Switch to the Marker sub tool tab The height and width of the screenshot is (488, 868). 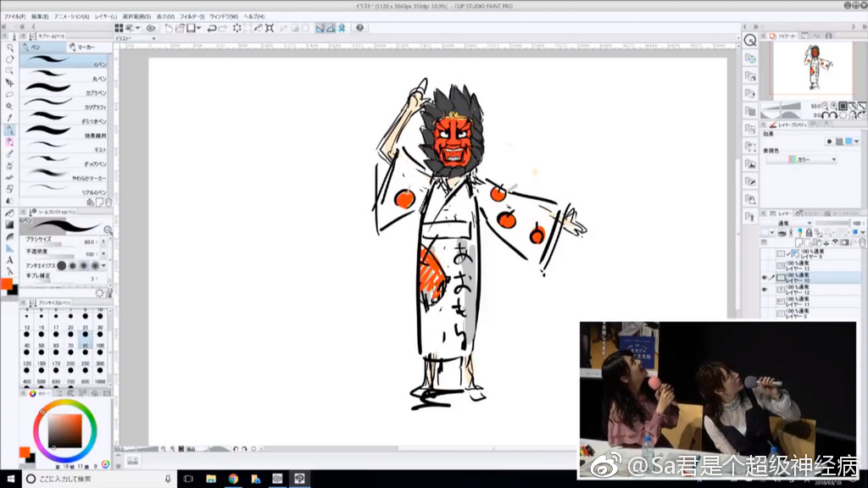pos(86,47)
